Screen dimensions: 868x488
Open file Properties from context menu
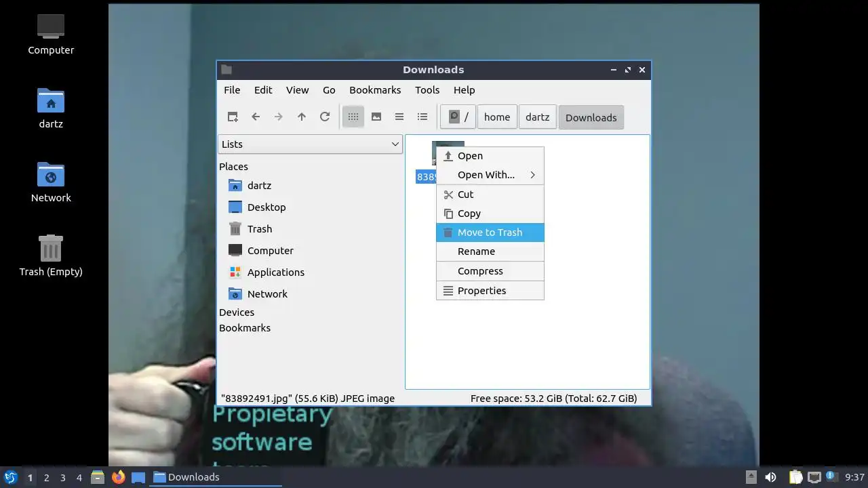coord(490,291)
